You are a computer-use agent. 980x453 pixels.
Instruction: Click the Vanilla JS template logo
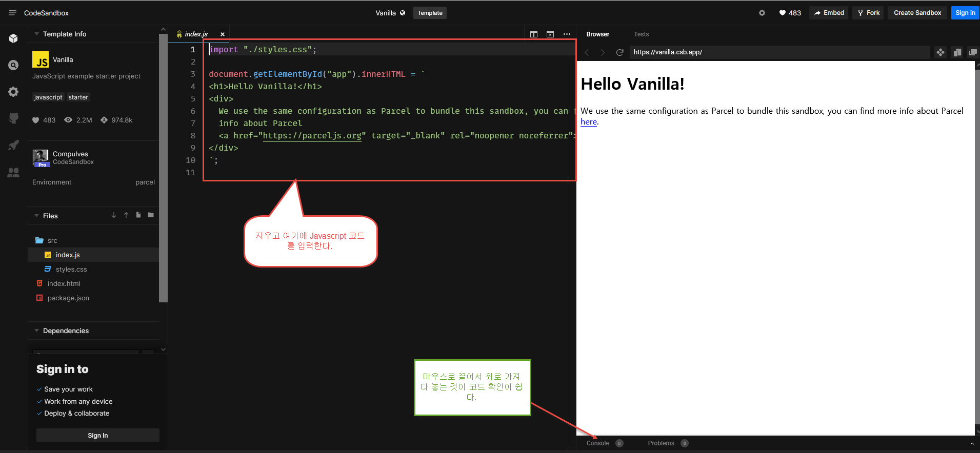[41, 59]
